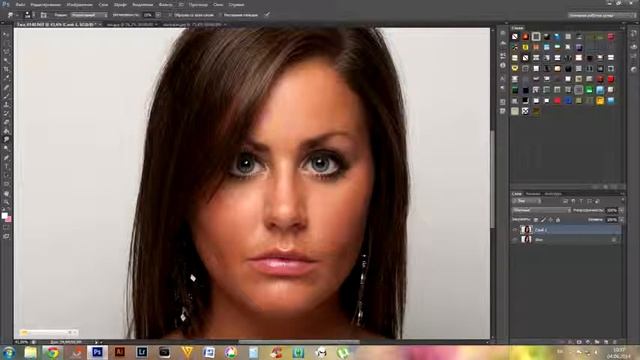640x360 pixels.
Task: Select the Smudge tool in the toolbox
Action: click(x=6, y=140)
